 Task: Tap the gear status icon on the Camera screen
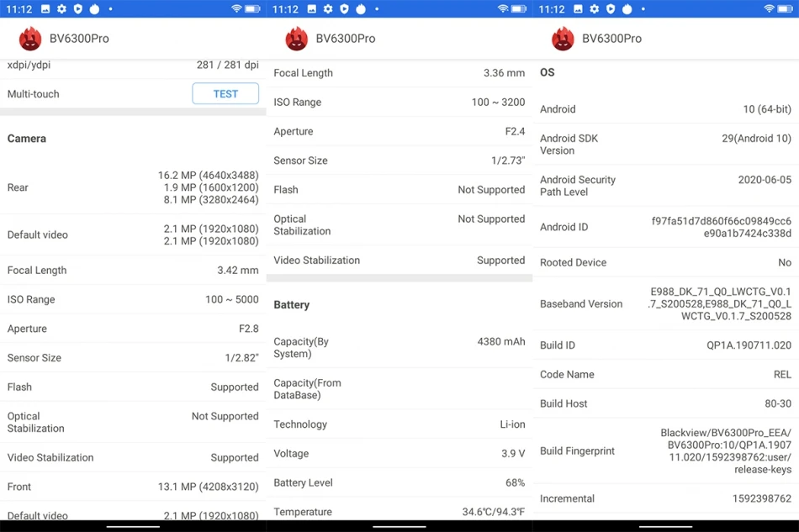61,8
